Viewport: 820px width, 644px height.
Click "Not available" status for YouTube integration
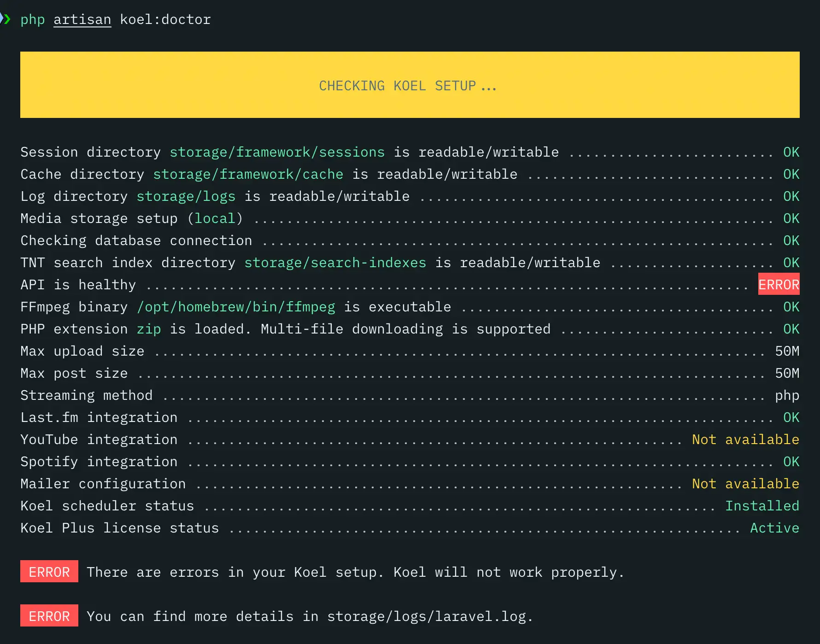745,439
